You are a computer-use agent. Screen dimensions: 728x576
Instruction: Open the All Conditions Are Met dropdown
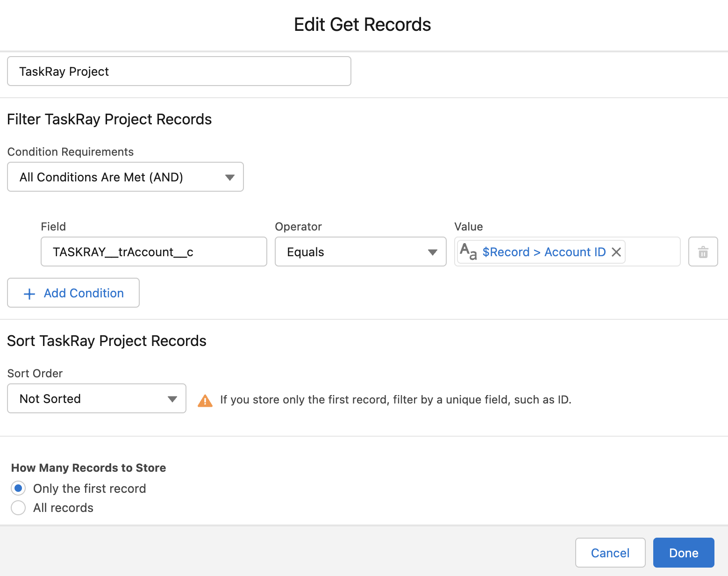(x=125, y=177)
